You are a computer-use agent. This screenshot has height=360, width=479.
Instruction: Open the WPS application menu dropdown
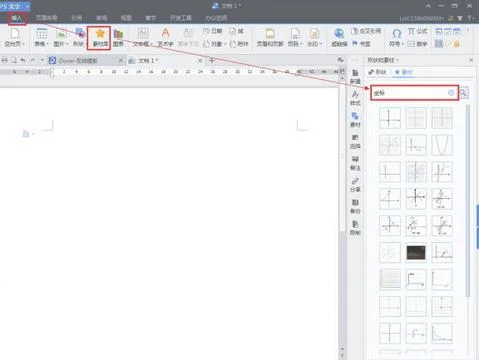27,6
